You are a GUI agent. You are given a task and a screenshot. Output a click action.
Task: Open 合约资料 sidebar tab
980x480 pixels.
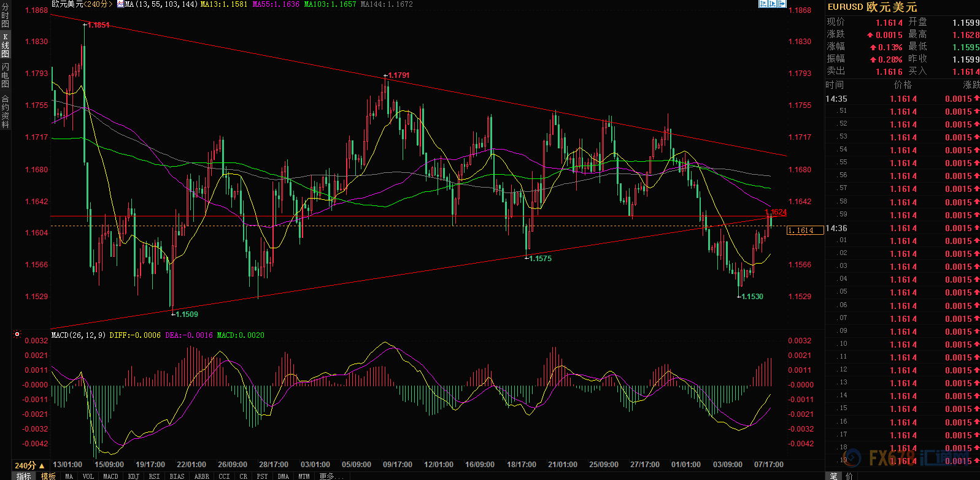(5, 111)
